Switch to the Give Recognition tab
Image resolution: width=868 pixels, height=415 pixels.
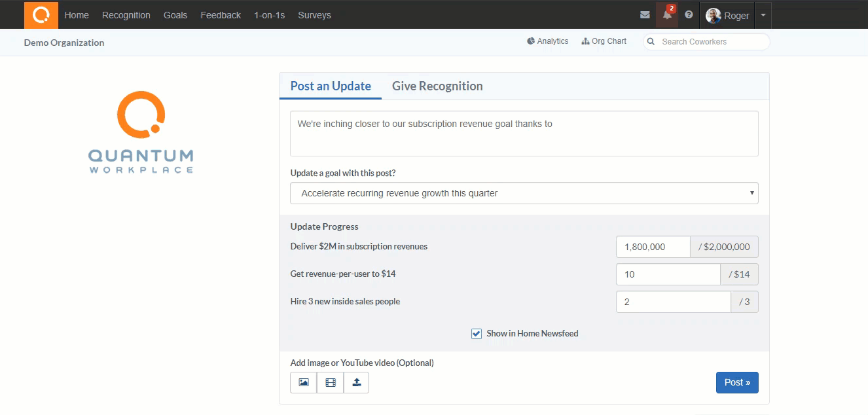coord(437,86)
